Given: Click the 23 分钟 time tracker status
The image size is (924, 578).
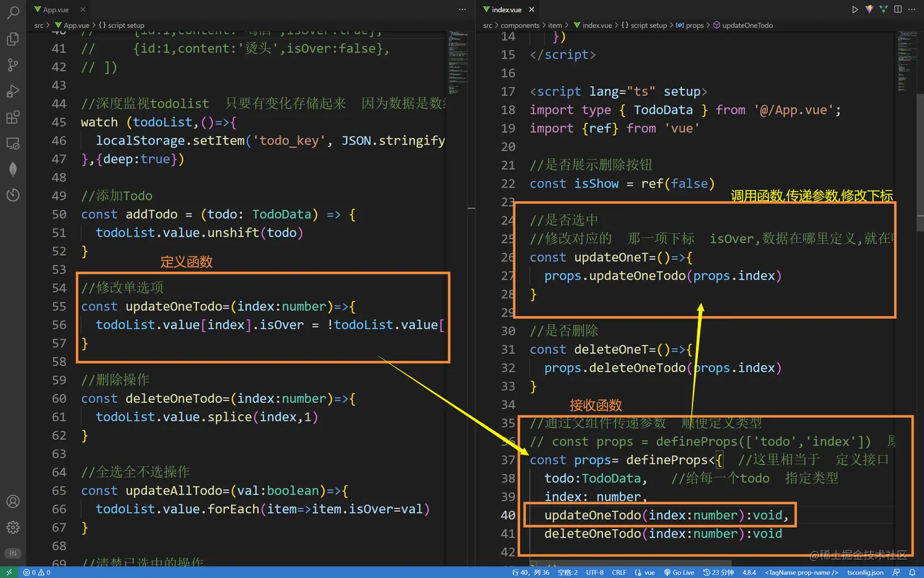Looking at the screenshot, I should [718, 572].
